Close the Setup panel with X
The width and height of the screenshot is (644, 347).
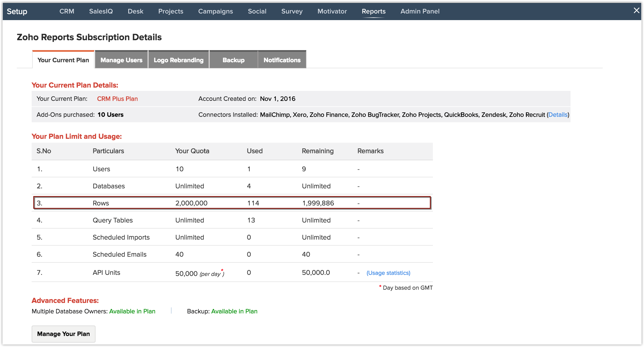(x=636, y=10)
